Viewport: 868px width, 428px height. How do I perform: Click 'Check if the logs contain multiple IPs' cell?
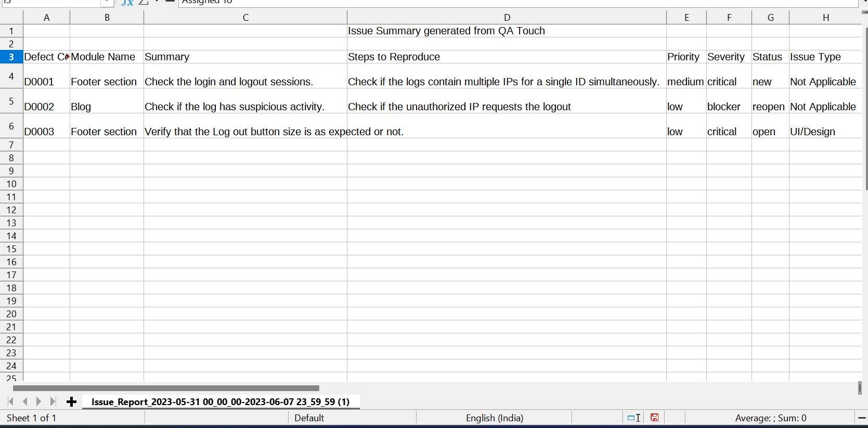pyautogui.click(x=507, y=76)
